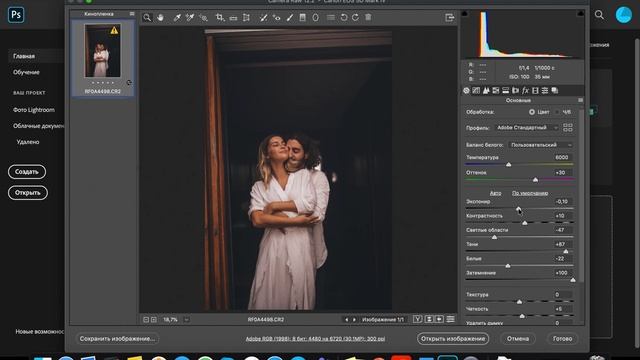Open the Профиль Adobe Стандартный dropdown

click(x=527, y=128)
